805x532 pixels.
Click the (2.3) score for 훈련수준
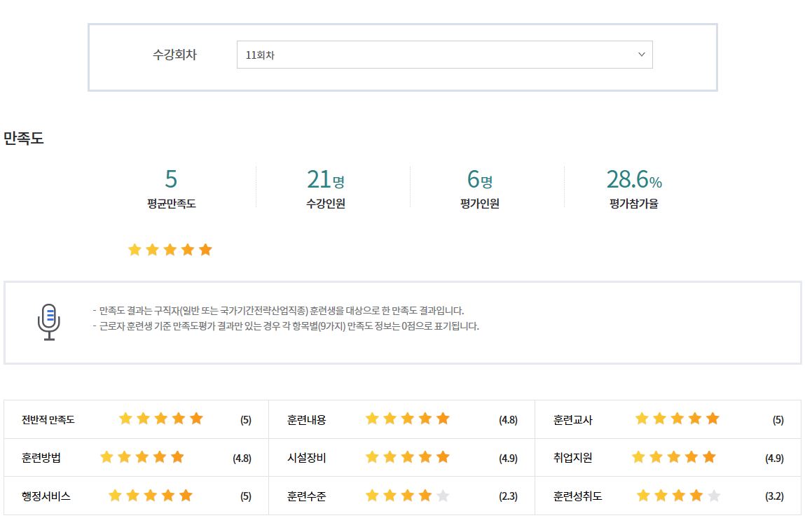pyautogui.click(x=508, y=496)
